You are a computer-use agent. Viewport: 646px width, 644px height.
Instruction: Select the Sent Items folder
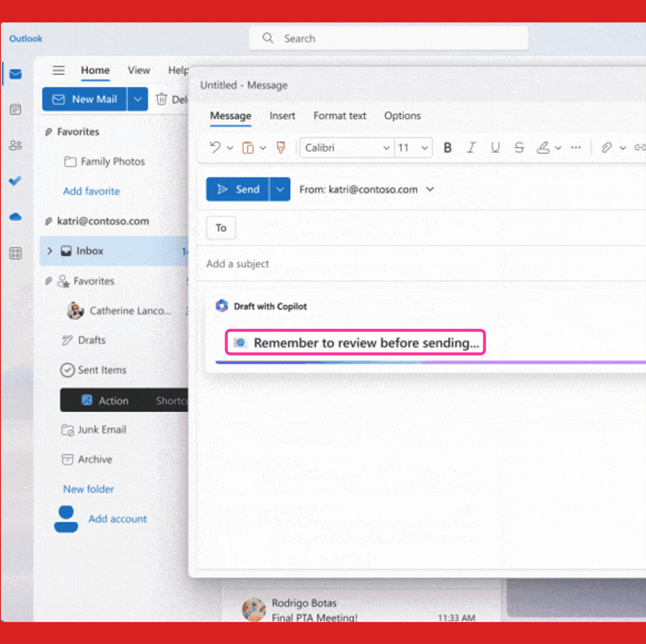[93, 370]
